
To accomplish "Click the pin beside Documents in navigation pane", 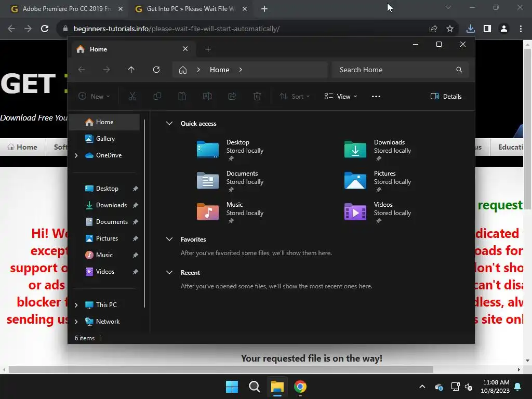I will click(x=136, y=222).
